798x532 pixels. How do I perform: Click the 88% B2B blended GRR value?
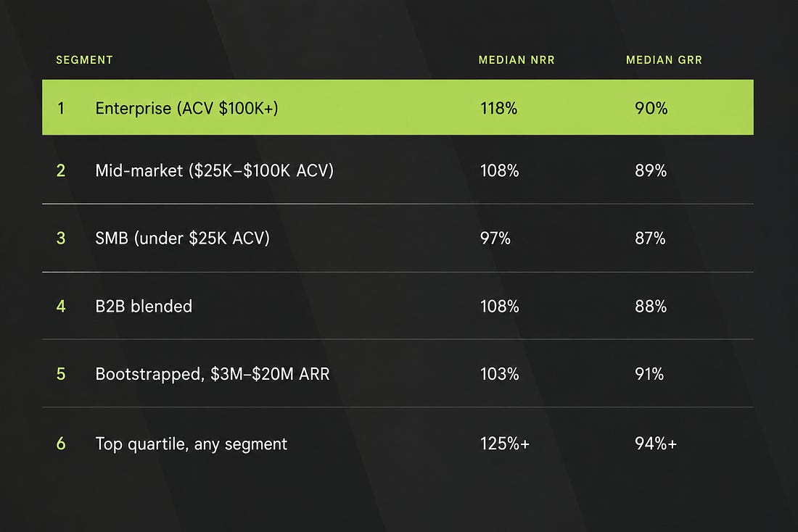pyautogui.click(x=651, y=306)
